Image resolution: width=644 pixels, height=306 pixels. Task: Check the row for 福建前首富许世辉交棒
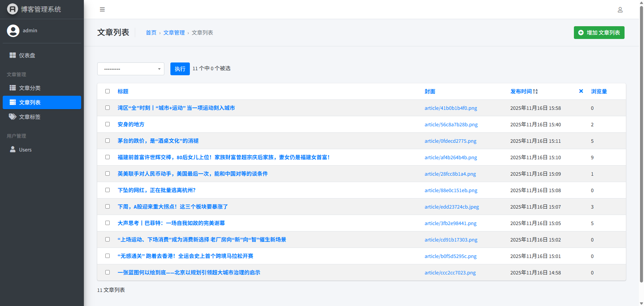pos(107,157)
